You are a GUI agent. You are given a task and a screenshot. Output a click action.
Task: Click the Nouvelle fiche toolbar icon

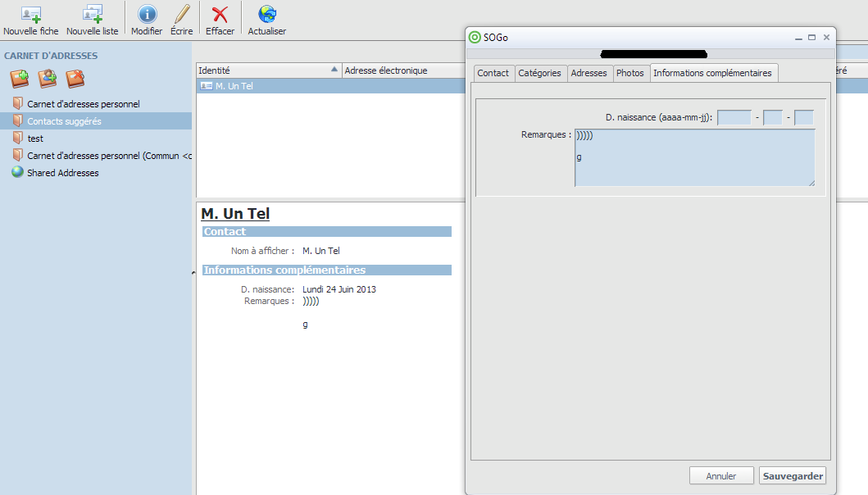tap(30, 15)
